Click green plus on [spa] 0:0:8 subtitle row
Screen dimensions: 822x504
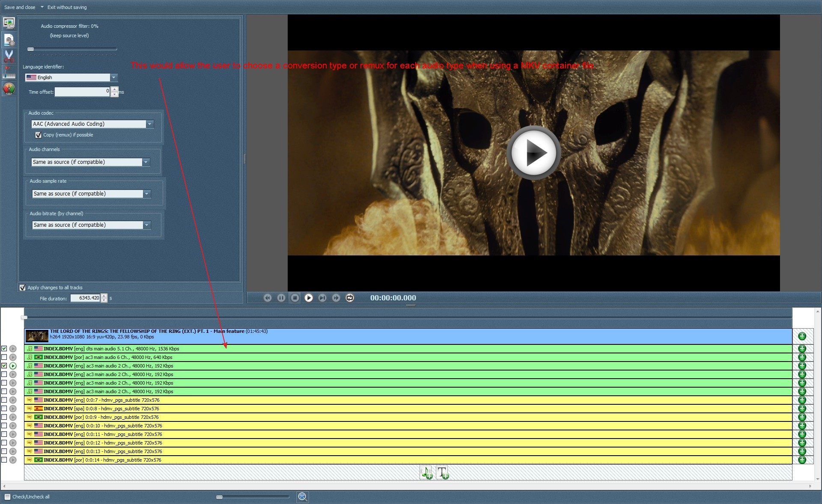[x=802, y=409]
